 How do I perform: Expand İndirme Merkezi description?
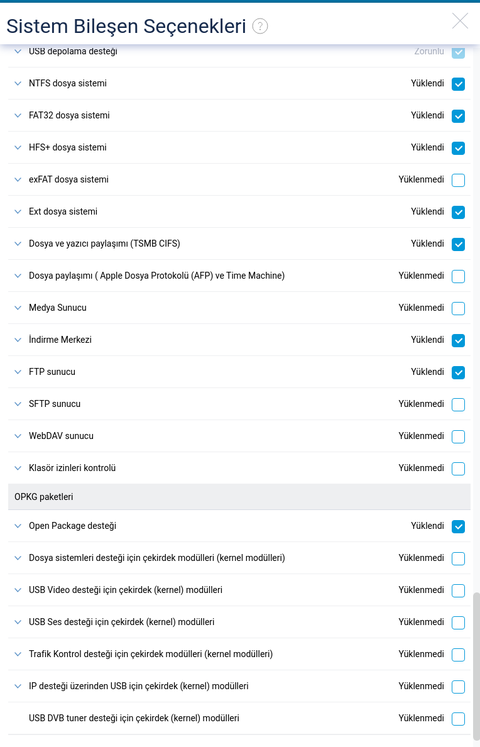18,340
